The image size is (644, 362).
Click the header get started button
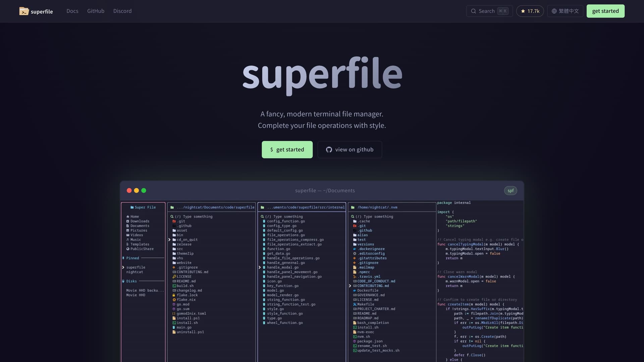pyautogui.click(x=605, y=11)
